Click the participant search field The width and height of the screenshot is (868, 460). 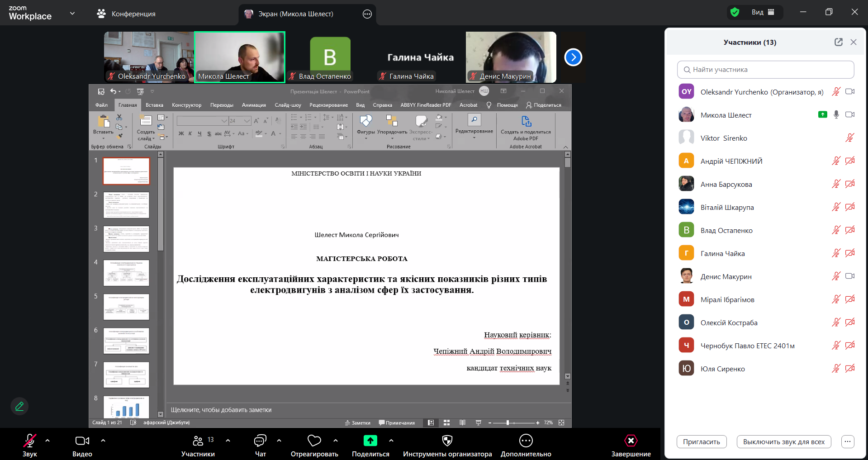[x=765, y=70]
